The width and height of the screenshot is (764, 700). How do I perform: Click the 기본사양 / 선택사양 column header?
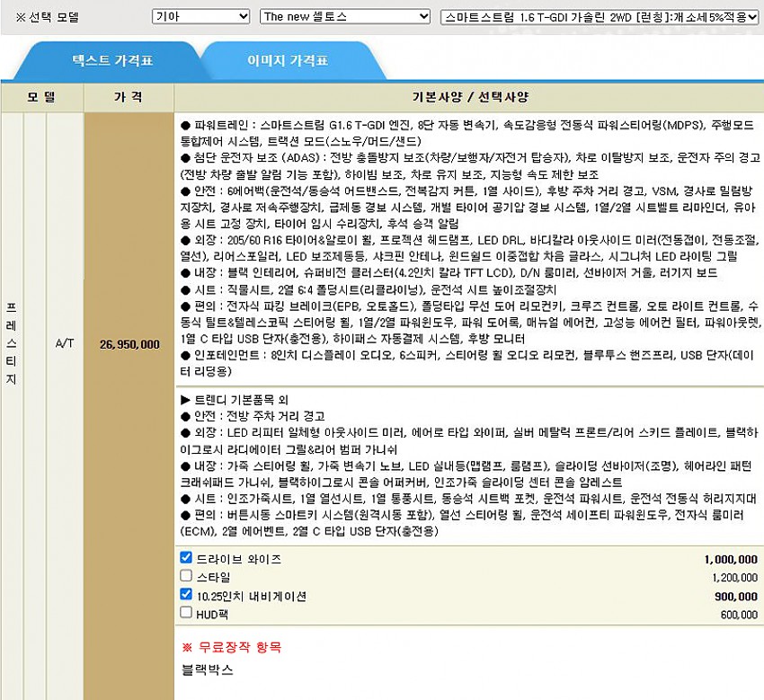click(469, 96)
